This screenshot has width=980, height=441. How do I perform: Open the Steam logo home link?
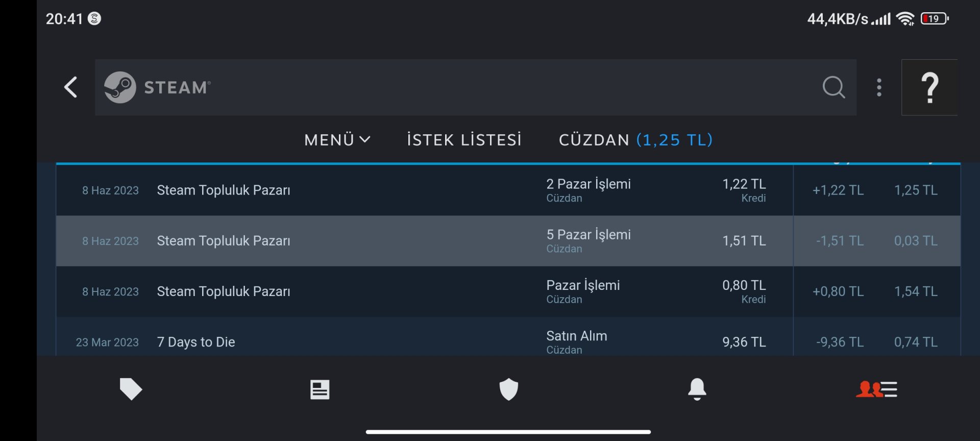[x=157, y=87]
